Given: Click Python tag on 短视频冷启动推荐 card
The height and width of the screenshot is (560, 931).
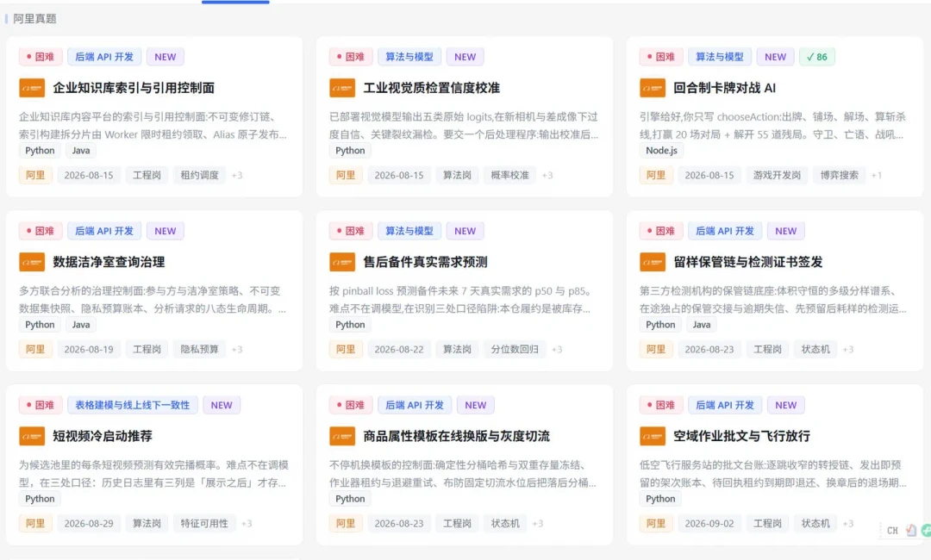Looking at the screenshot, I should pyautogui.click(x=40, y=499).
